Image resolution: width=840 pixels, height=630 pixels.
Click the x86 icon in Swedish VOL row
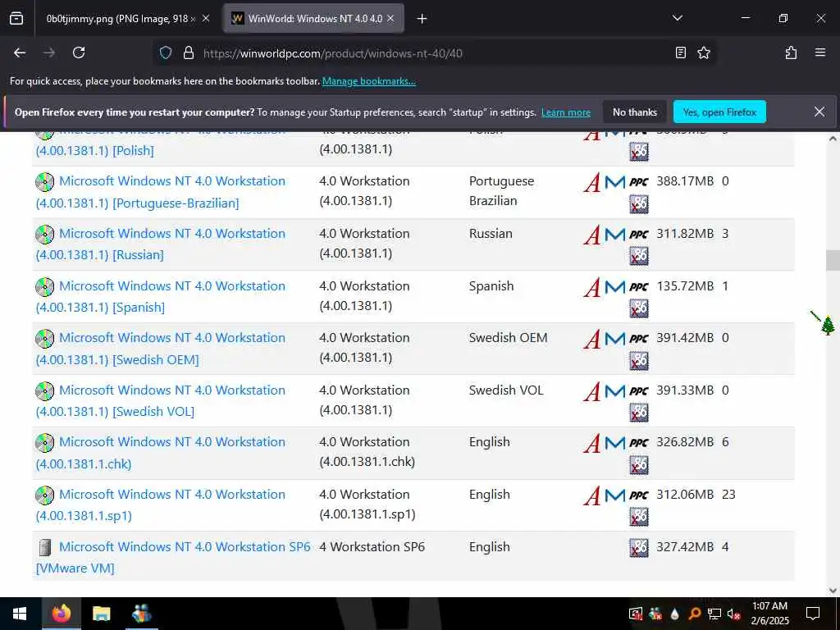coord(638,413)
